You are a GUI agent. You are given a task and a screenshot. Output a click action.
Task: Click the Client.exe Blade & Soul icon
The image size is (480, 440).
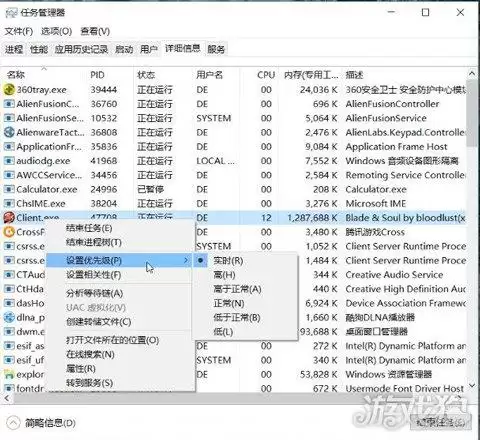pos(9,218)
